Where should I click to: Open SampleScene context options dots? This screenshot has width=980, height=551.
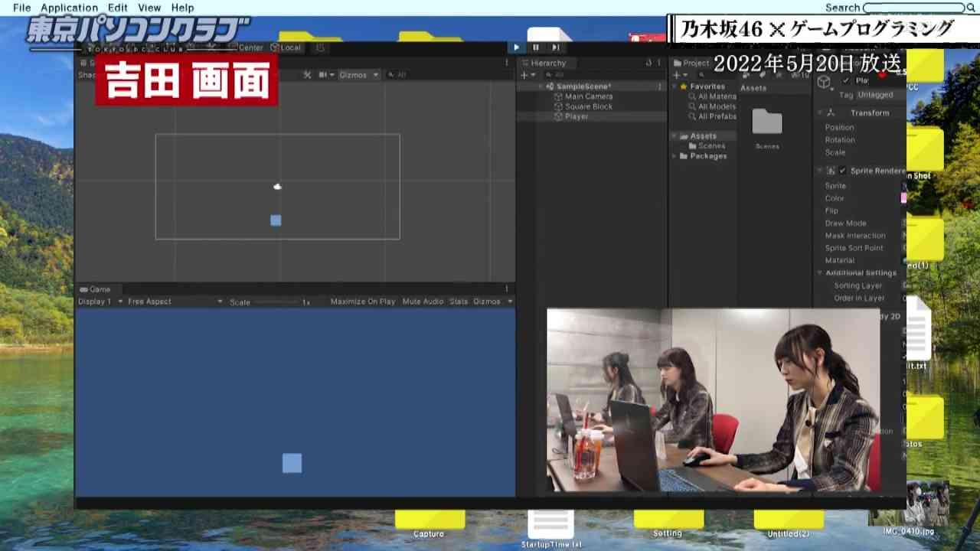660,86
